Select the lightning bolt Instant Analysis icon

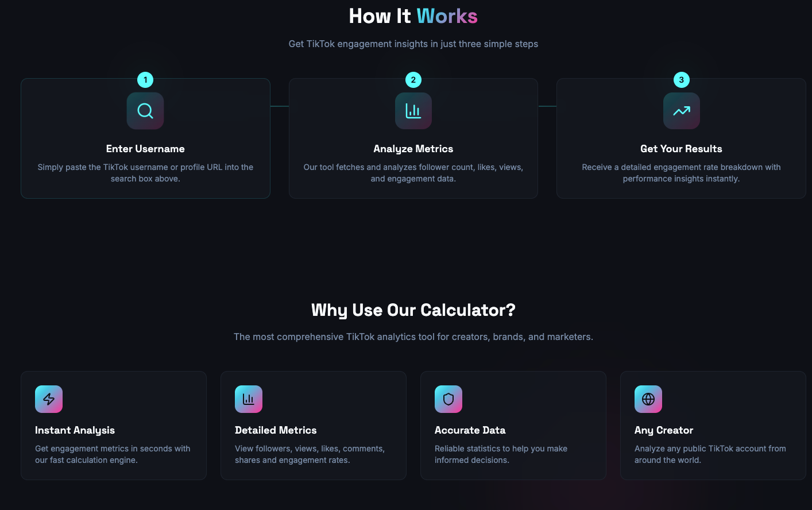tap(49, 399)
